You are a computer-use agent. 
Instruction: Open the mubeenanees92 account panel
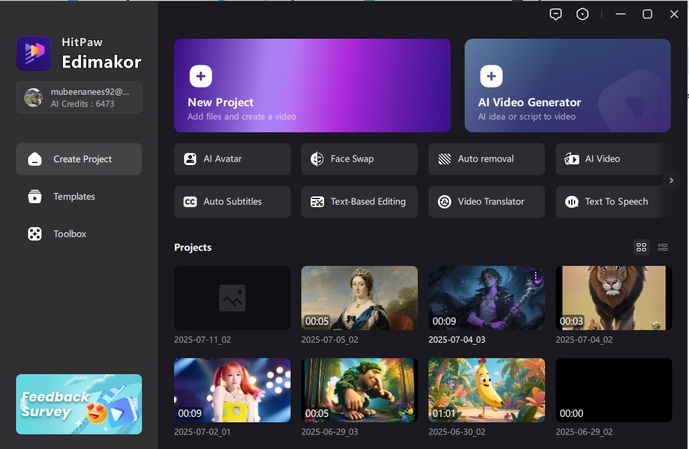click(x=79, y=98)
